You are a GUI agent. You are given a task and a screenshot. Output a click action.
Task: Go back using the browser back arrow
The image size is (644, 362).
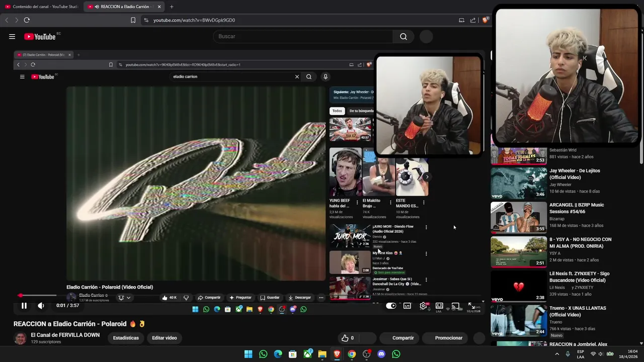click(7, 20)
